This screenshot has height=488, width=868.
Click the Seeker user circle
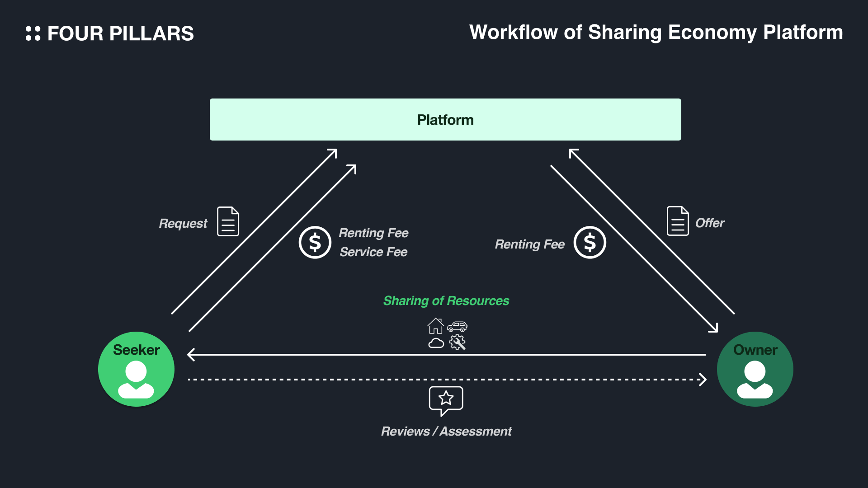point(136,369)
